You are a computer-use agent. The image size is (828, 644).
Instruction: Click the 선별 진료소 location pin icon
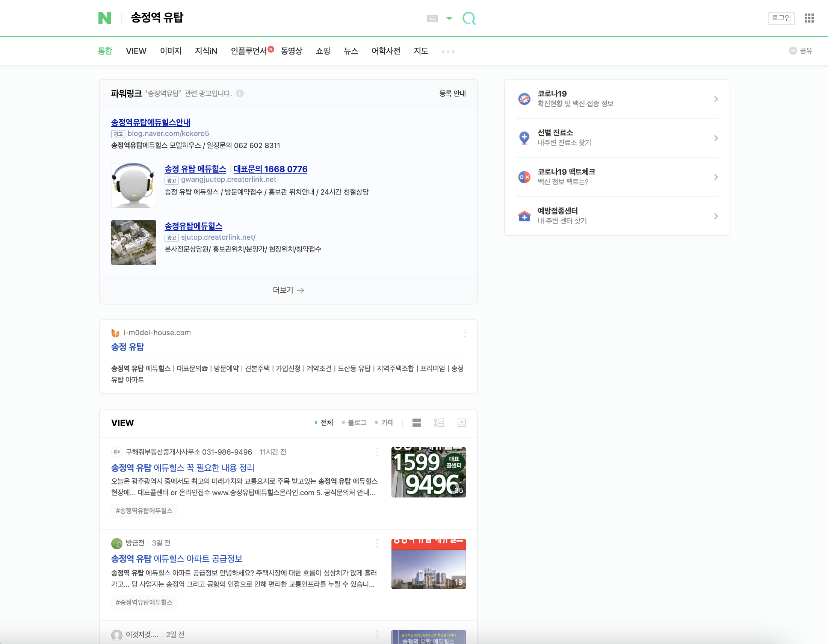click(524, 138)
